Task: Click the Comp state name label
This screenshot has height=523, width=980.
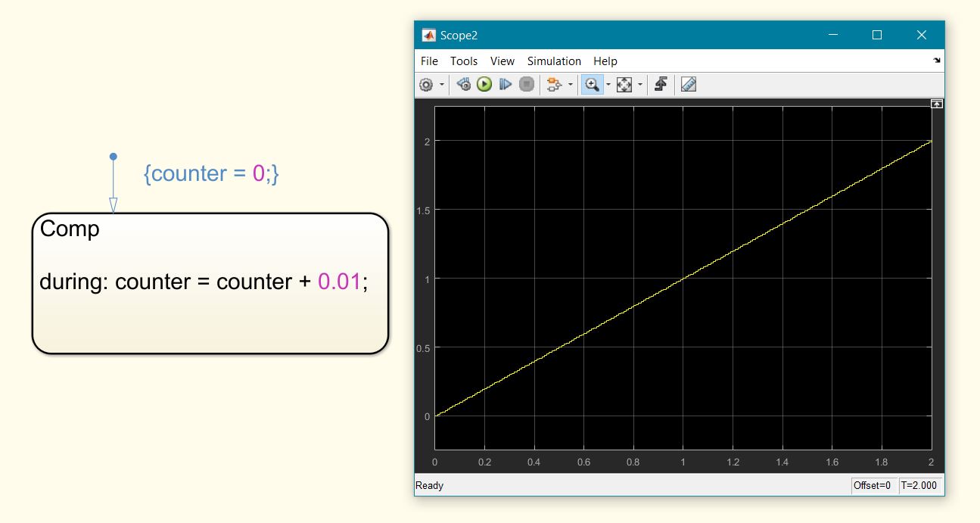Action: click(x=70, y=229)
